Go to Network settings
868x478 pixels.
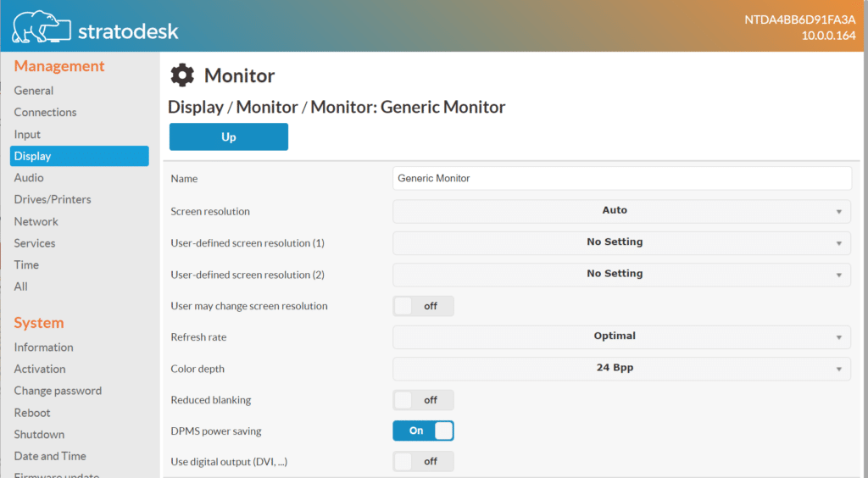(36, 221)
